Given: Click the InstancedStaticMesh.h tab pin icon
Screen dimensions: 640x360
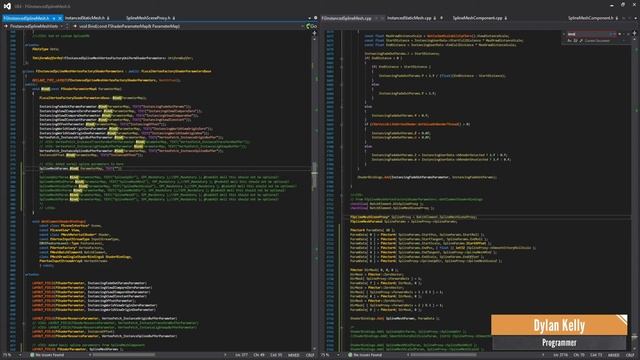Looking at the screenshot, I should click(108, 18).
